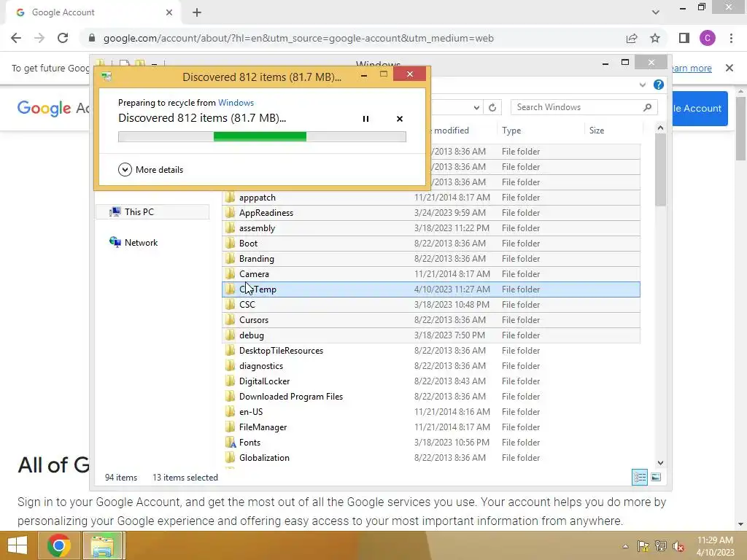Image resolution: width=747 pixels, height=560 pixels.
Task: Select the DigitalLocker folder icon
Action: 230,381
